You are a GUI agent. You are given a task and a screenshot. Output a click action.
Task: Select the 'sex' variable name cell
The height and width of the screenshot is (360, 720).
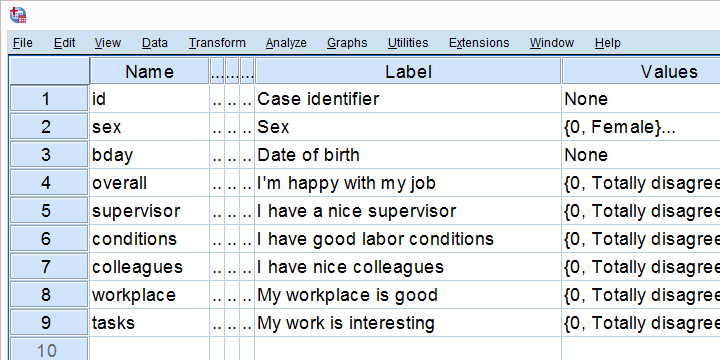149,127
